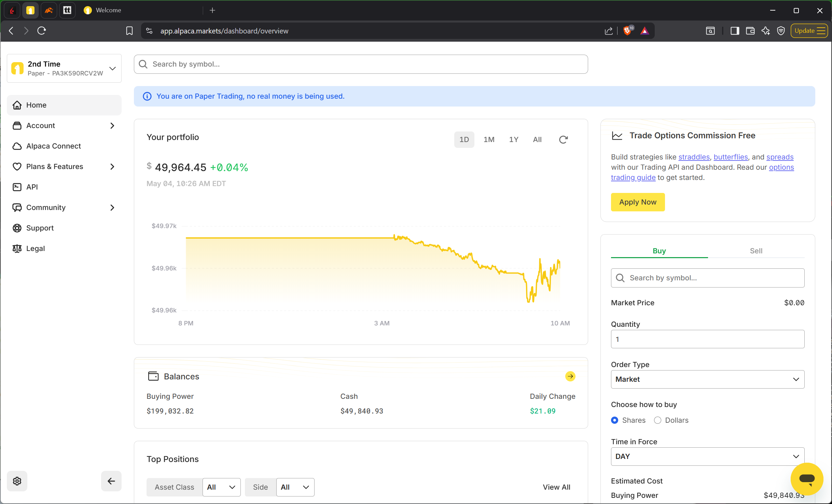Viewport: 832px width, 504px height.
Task: Collapse the sidebar with the left arrow
Action: point(111,481)
